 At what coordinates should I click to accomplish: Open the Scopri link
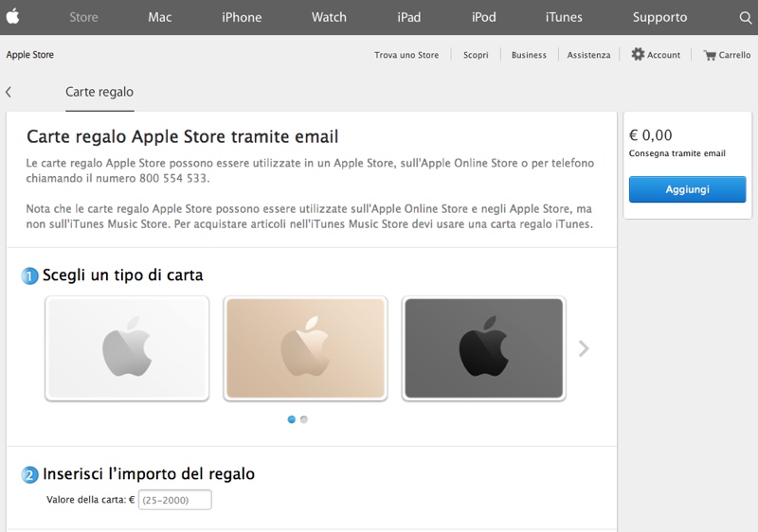point(476,55)
